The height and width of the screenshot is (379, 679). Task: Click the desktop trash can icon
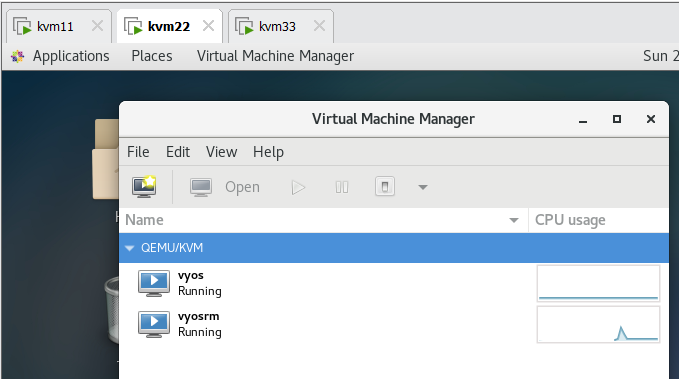coord(112,311)
